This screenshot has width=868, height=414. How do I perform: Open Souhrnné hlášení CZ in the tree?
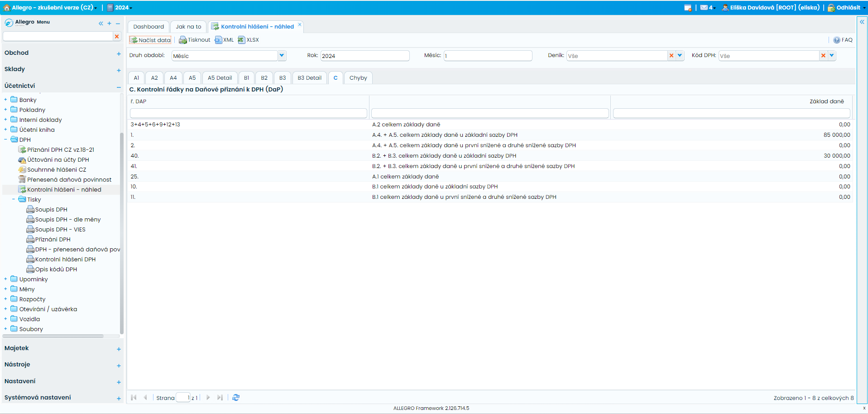(57, 169)
